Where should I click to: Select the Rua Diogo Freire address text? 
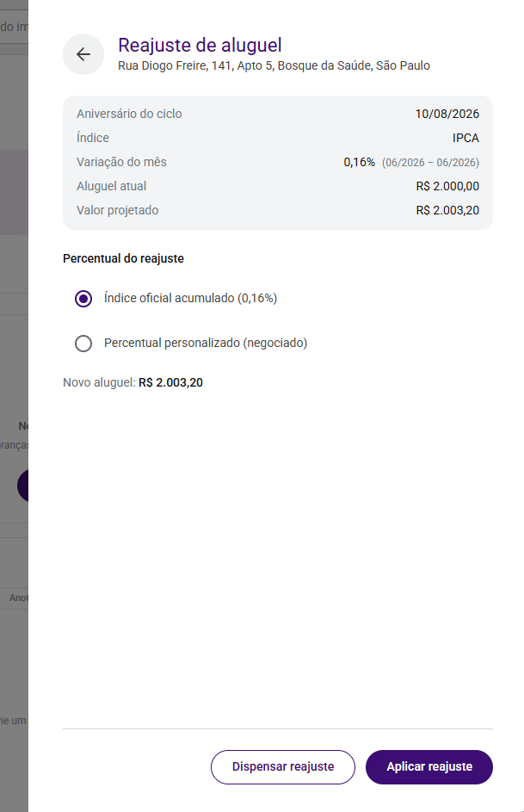tap(274, 65)
